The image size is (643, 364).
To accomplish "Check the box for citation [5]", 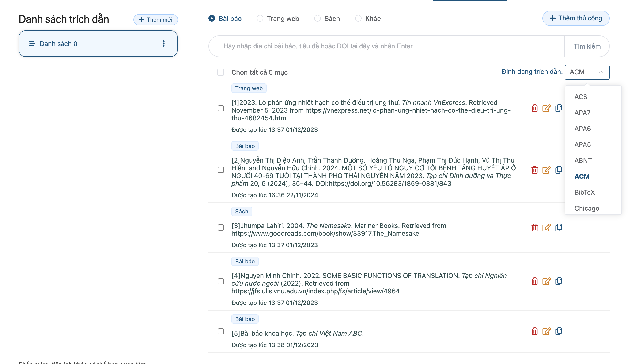I will 221,331.
